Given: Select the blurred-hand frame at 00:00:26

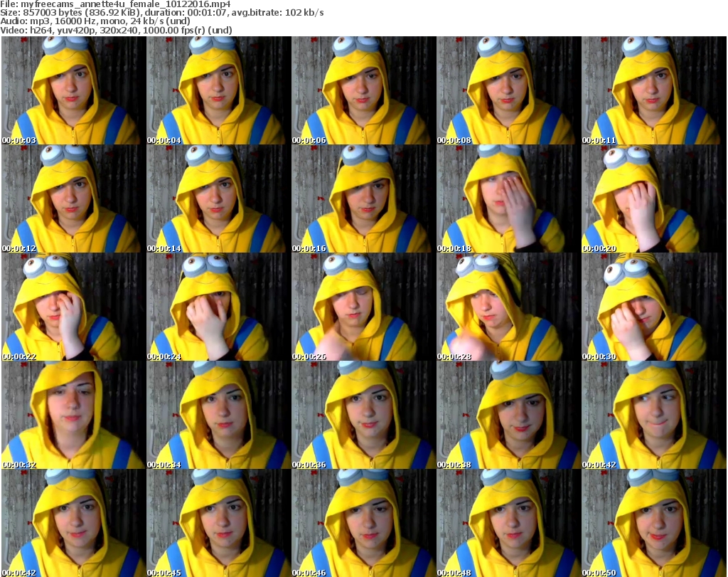Looking at the screenshot, I should click(x=363, y=307).
